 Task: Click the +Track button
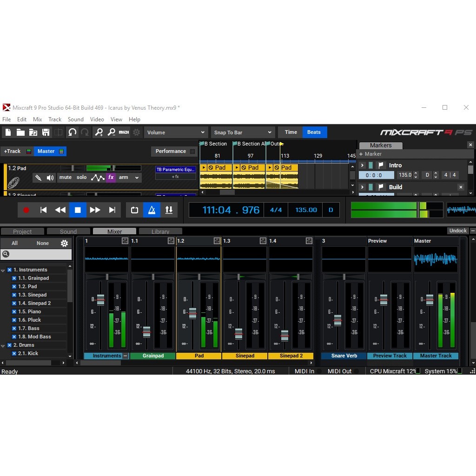coord(13,151)
